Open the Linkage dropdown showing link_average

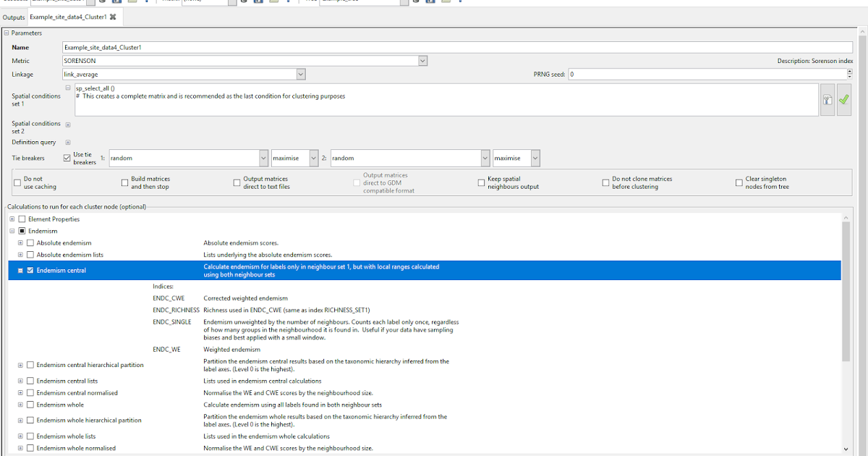point(302,74)
